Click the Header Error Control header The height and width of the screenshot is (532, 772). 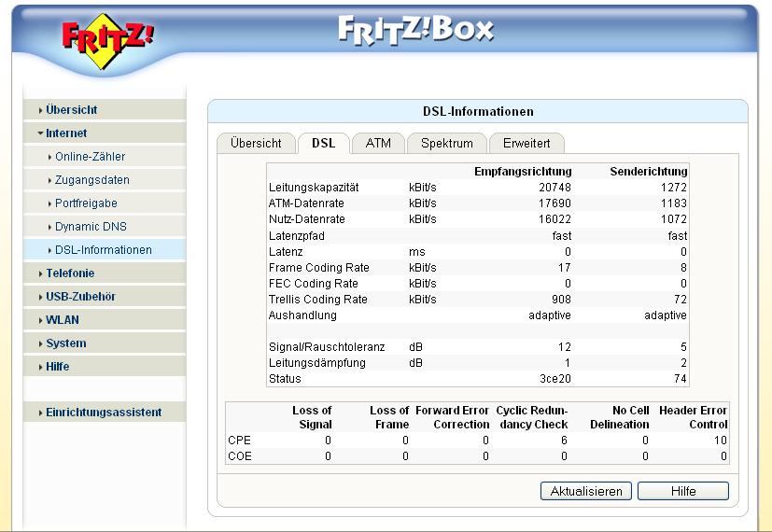(x=694, y=417)
